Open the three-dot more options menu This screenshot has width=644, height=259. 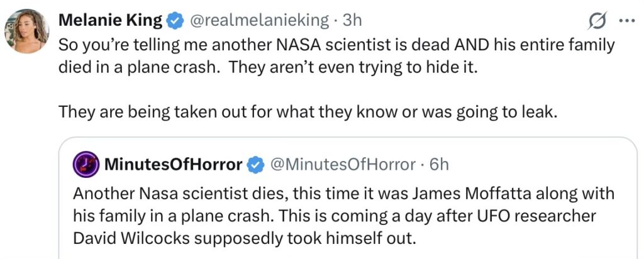pyautogui.click(x=626, y=21)
